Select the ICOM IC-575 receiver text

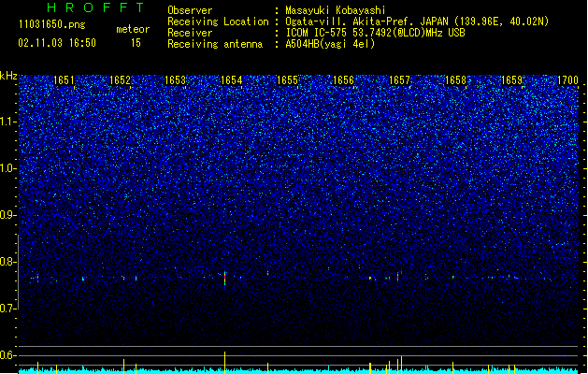point(375,33)
